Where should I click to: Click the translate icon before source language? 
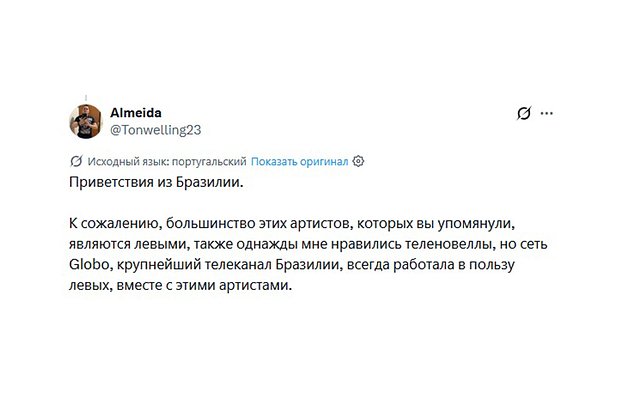(76, 161)
